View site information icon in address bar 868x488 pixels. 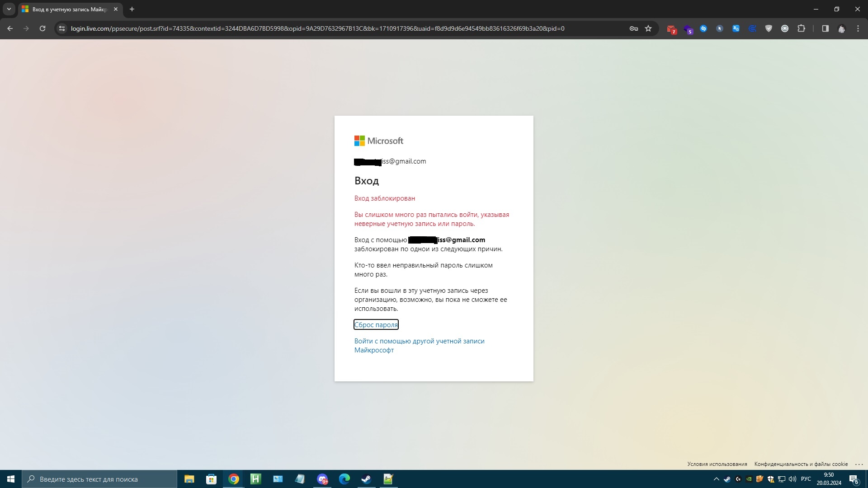(62, 28)
